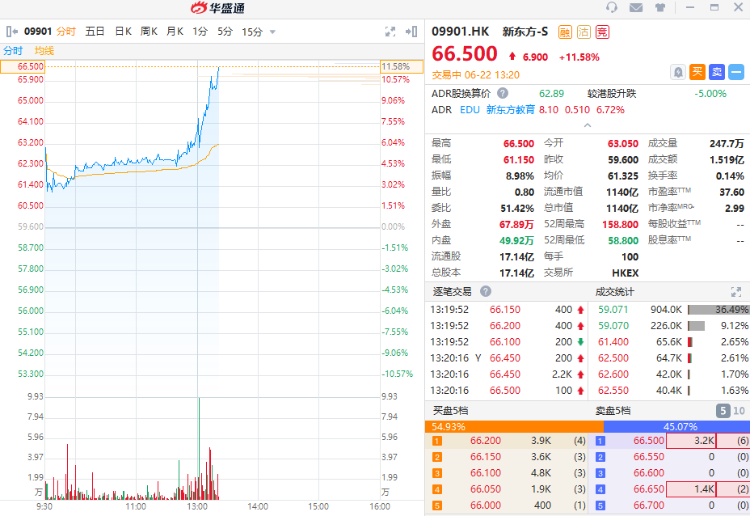Open help for ADR股换算价
The image size is (750, 516).
(502, 93)
